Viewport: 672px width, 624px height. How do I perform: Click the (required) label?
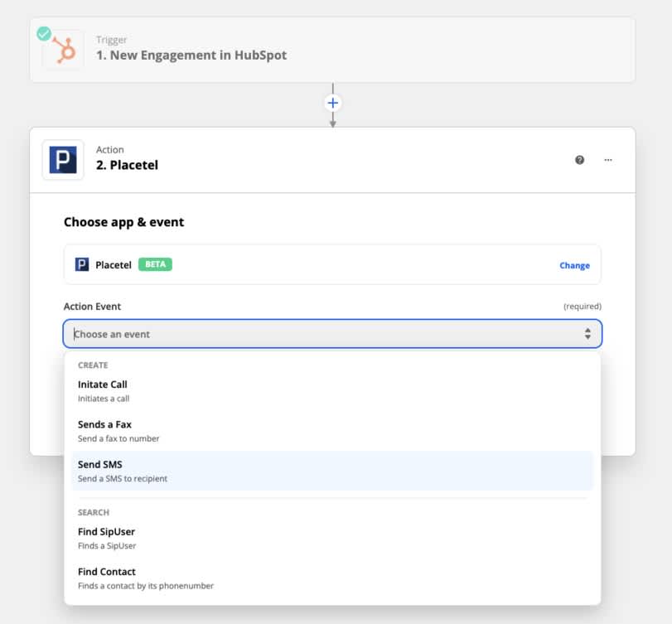click(x=582, y=307)
